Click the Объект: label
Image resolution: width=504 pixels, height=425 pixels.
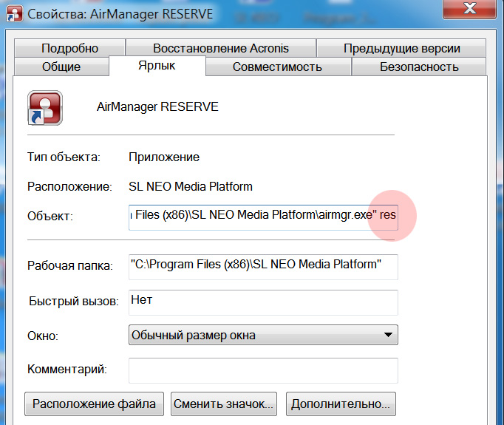[50, 216]
